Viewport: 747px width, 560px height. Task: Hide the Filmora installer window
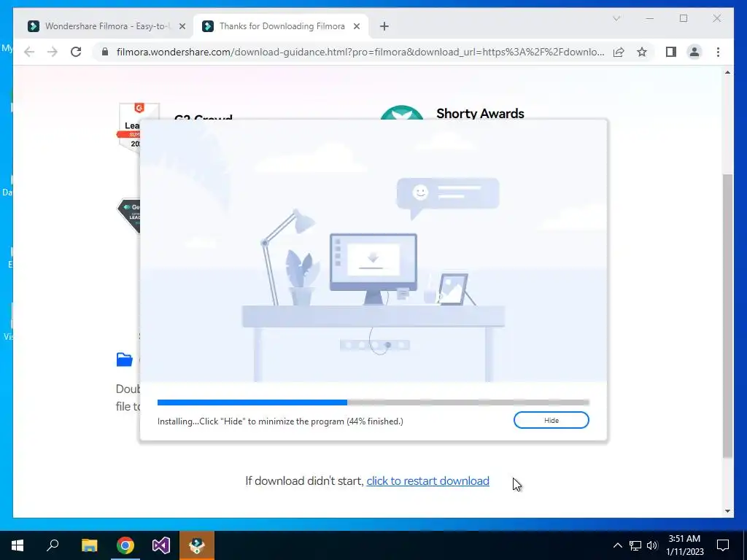click(551, 421)
